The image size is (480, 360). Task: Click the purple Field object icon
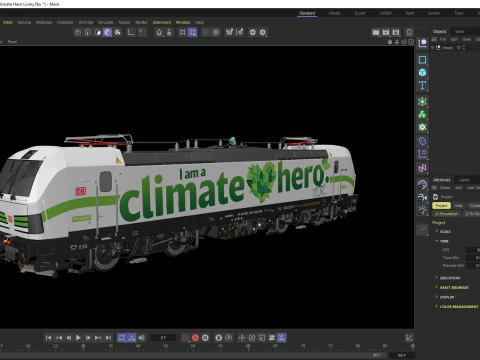click(422, 154)
